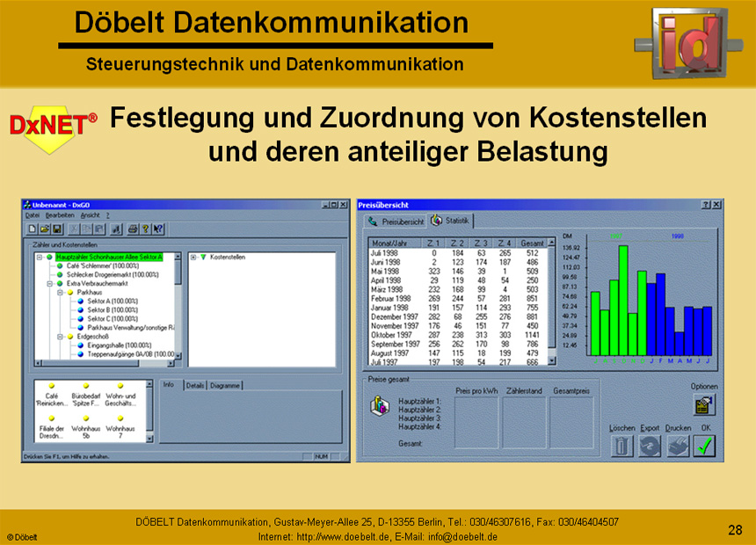This screenshot has width=756, height=545.
Task: Click the Print toolbar icon in DxGO
Action: click(x=133, y=229)
